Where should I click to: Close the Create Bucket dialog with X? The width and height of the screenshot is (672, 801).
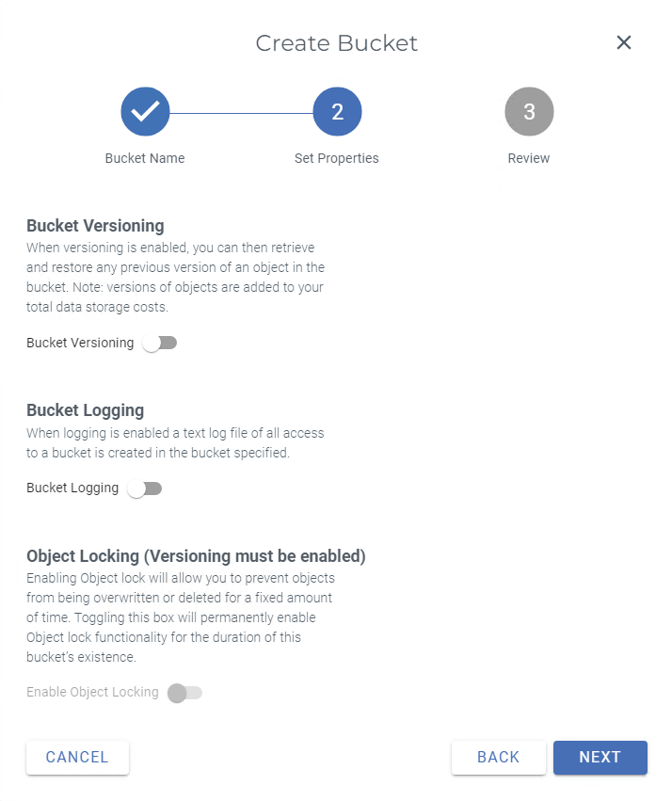pyautogui.click(x=623, y=43)
